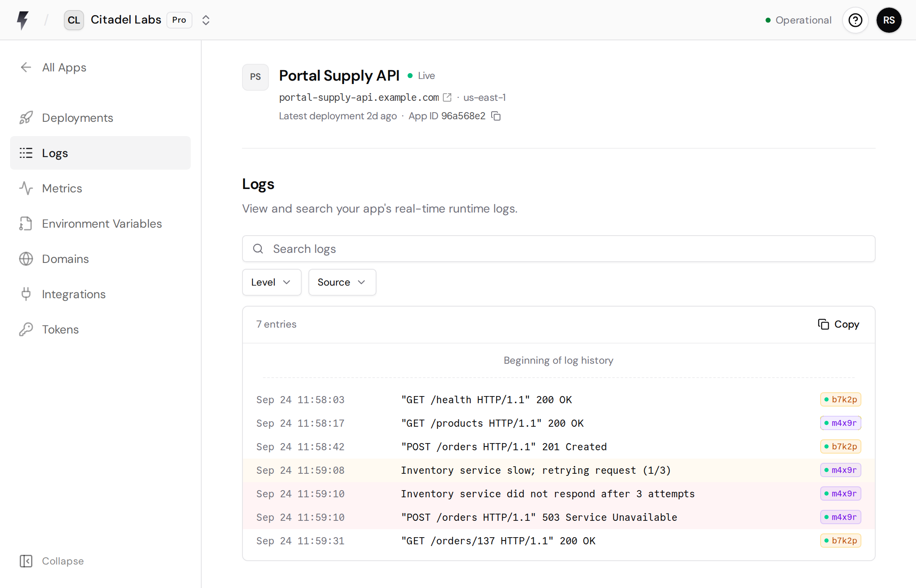Select the 503 Service Unavailable log row
The width and height of the screenshot is (916, 588).
coord(558,517)
